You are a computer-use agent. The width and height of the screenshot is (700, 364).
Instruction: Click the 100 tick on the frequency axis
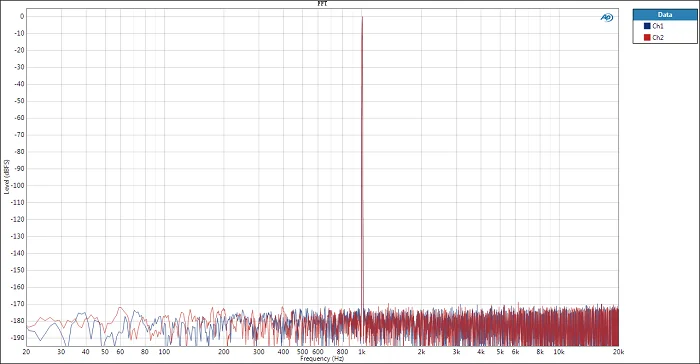[164, 352]
